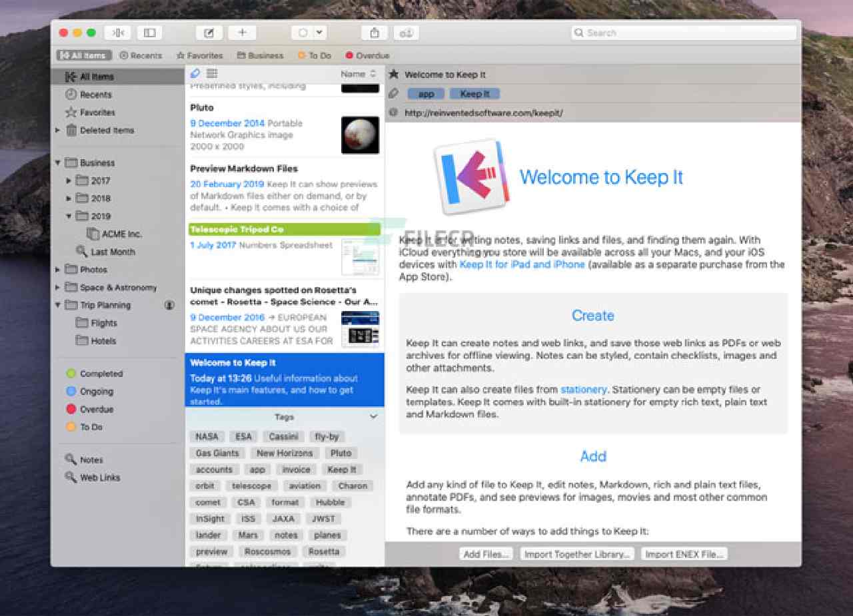
Task: Open the Business tab in favorites bar
Action: point(260,55)
